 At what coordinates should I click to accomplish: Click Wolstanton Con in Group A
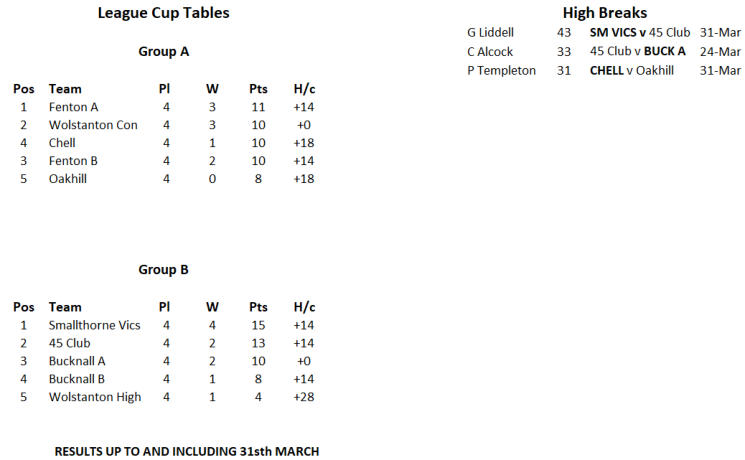(x=93, y=125)
